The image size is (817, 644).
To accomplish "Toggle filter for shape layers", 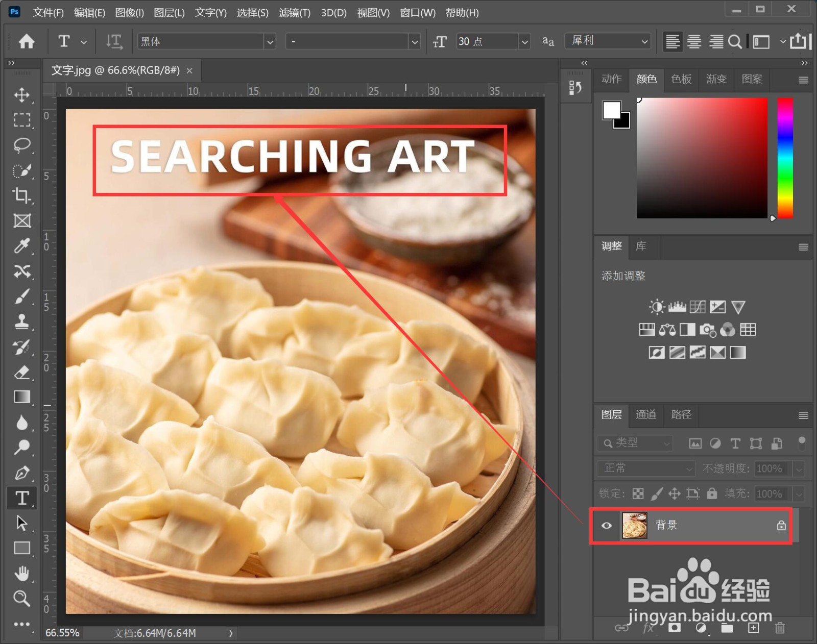I will coord(756,443).
